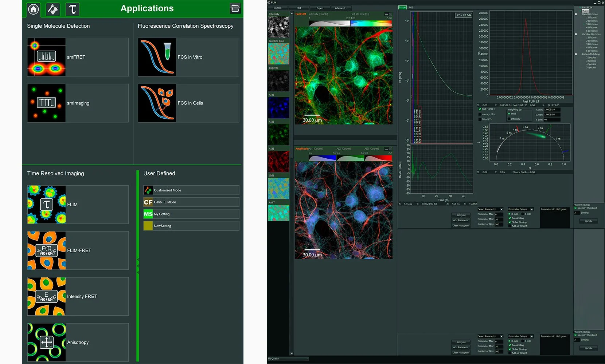Open the upper Select Parameter dropdown
The height and width of the screenshot is (364, 605).
[490, 209]
